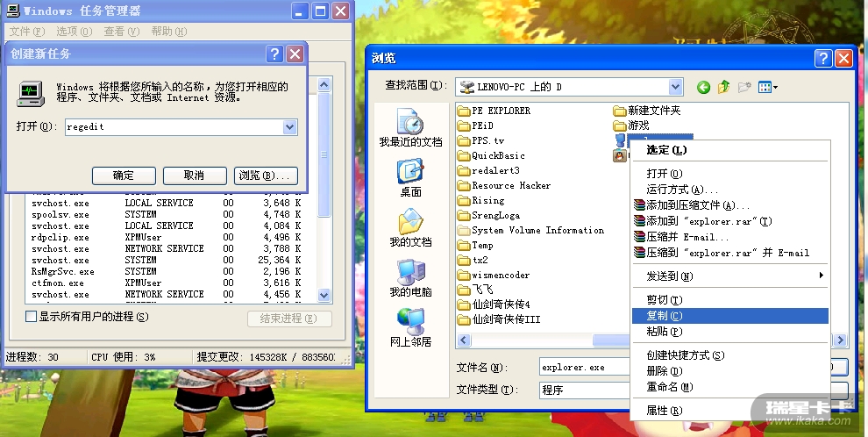Viewport: 868px width, 437px height.
Task: Choose 添加到 "explorer.rar"(T) menu item
Action: coord(729,221)
